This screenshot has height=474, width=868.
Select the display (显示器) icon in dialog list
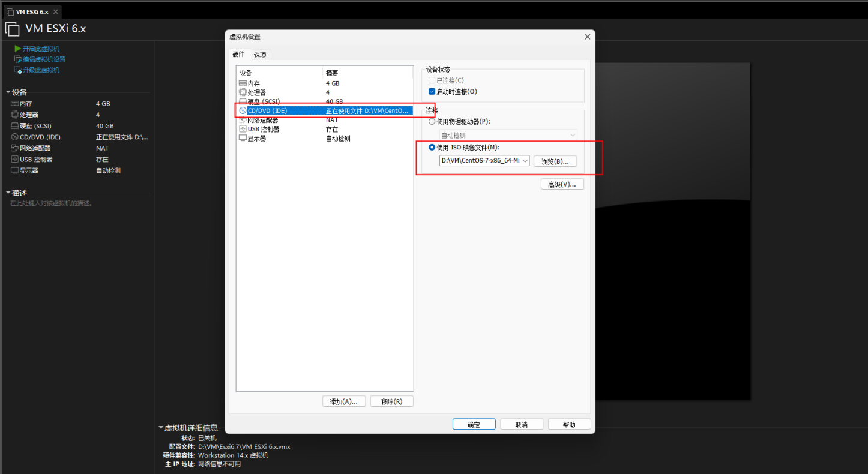(243, 138)
